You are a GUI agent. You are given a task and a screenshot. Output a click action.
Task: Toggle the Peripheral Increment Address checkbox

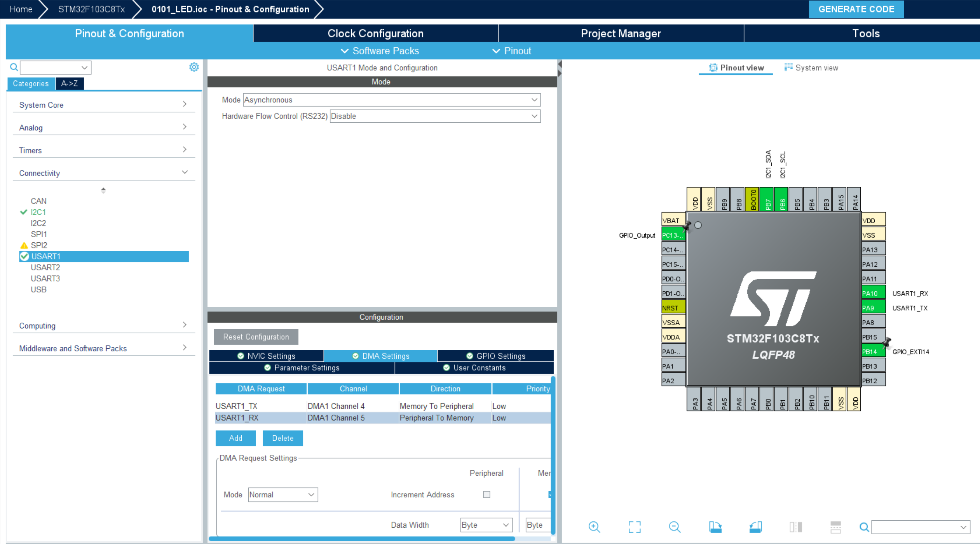tap(487, 495)
